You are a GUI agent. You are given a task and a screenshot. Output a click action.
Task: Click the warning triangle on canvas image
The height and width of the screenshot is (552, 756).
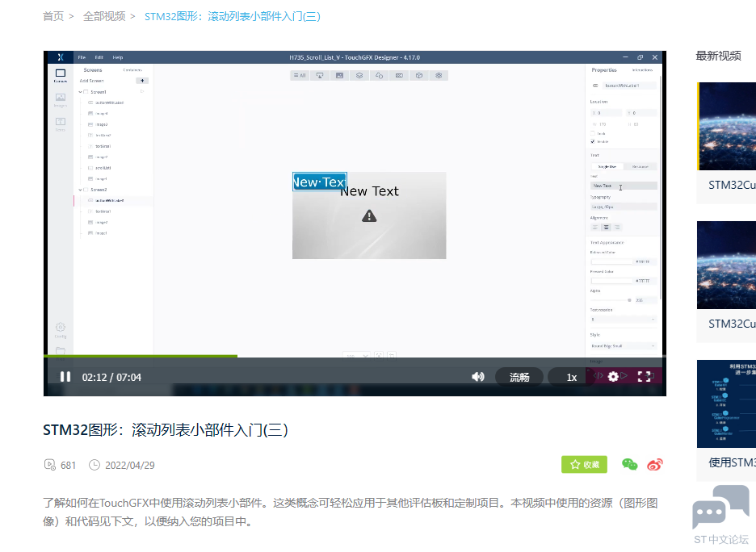click(x=369, y=215)
